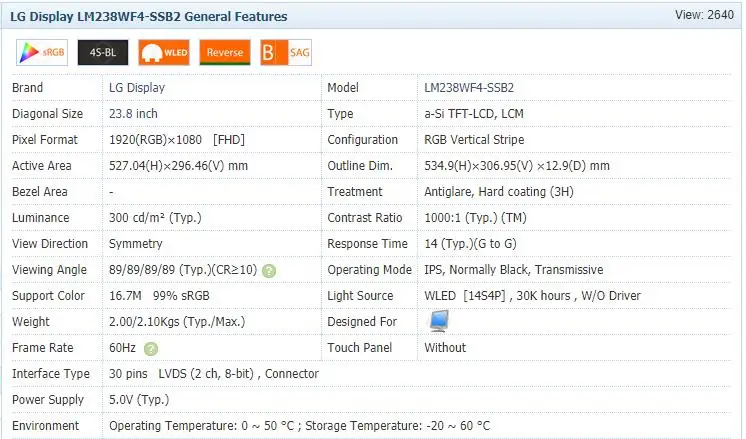Select the Type value a-Si TFT-LCD, LCM
Image resolution: width=746 pixels, height=439 pixels.
pyautogui.click(x=474, y=114)
